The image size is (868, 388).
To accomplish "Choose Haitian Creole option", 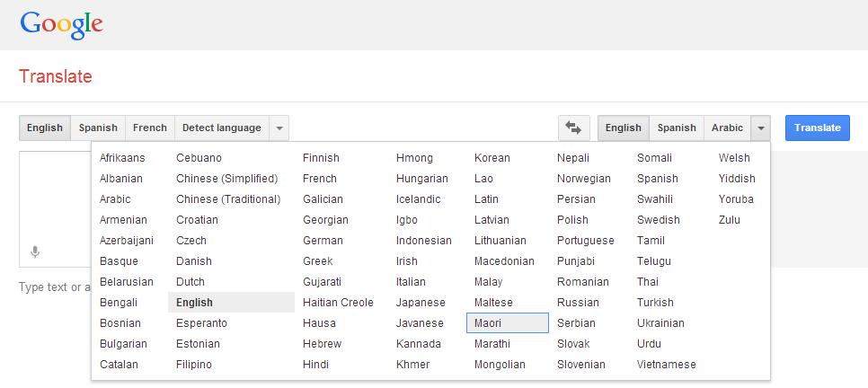I will coord(338,303).
